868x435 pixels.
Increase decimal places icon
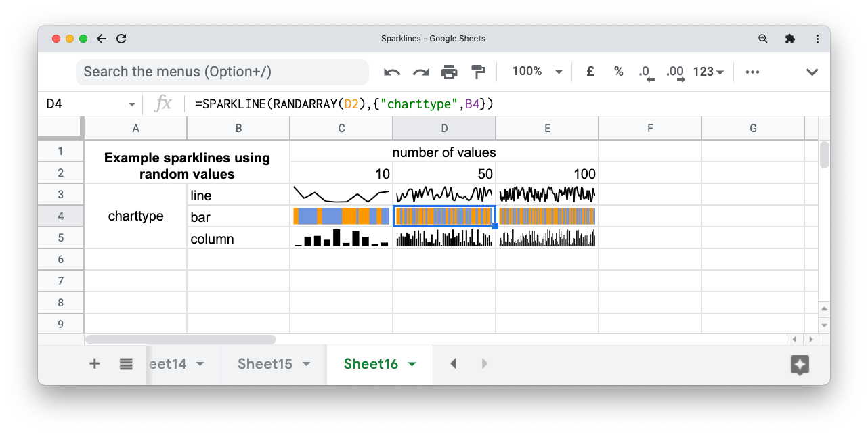point(674,71)
